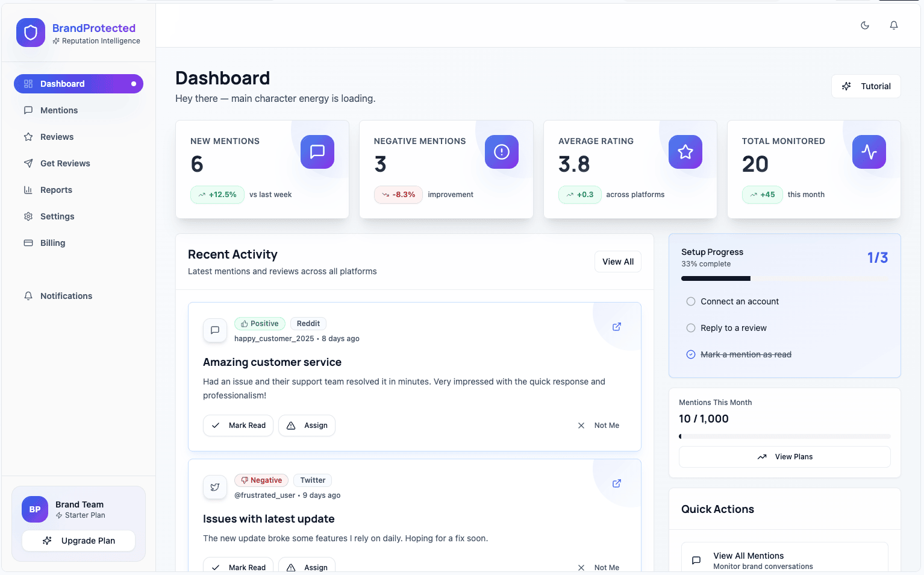Open Billing from the sidebar
Screen dimensions: 924x575
(x=53, y=243)
